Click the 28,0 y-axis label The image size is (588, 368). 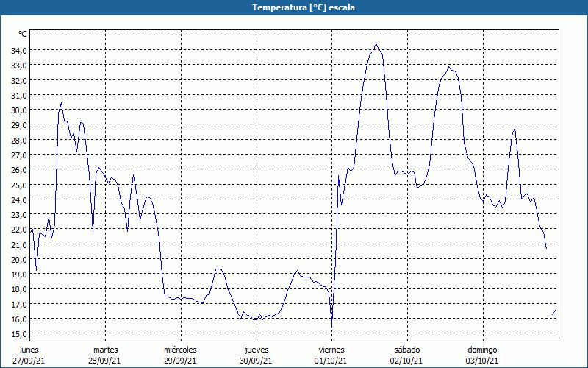(19, 140)
